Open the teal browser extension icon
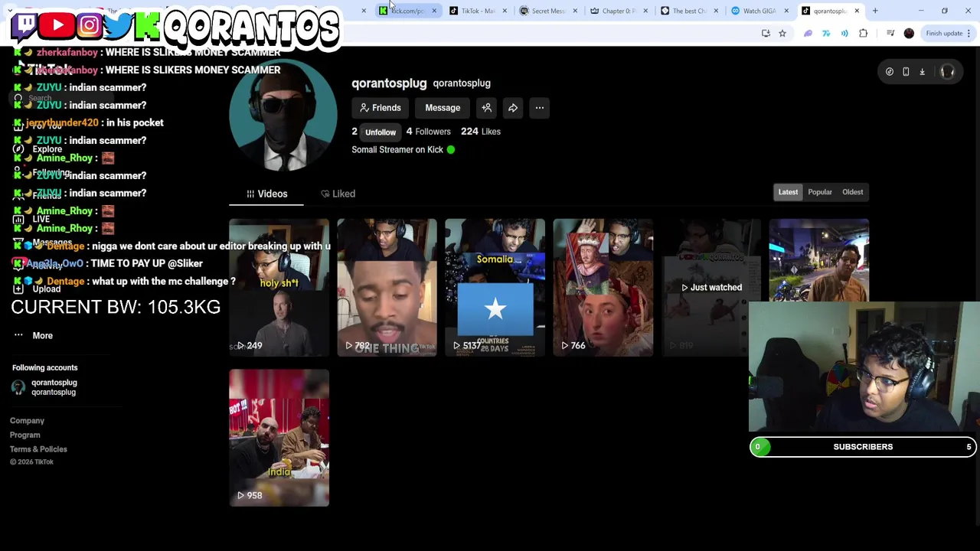The width and height of the screenshot is (980, 551). click(826, 33)
